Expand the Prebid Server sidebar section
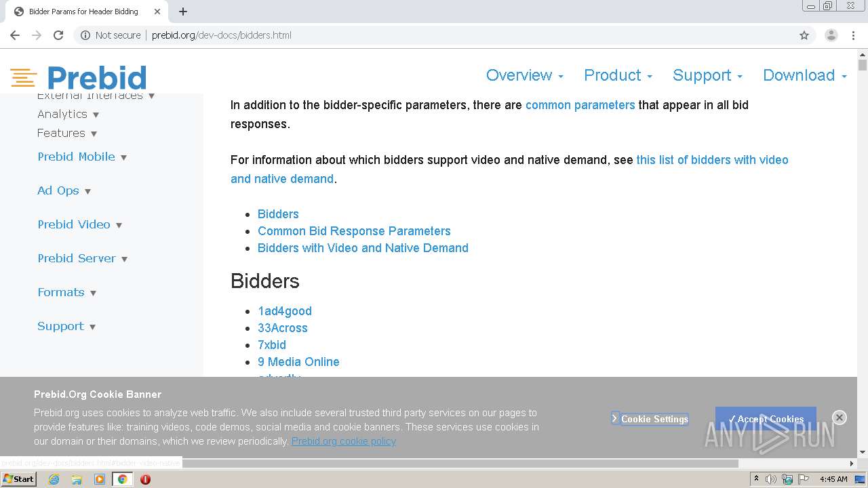 82,258
